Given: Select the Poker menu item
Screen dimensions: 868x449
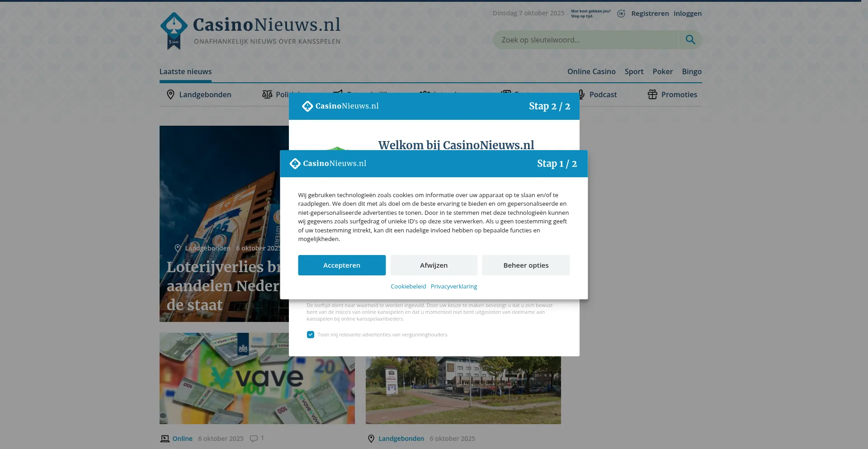Looking at the screenshot, I should tap(662, 71).
